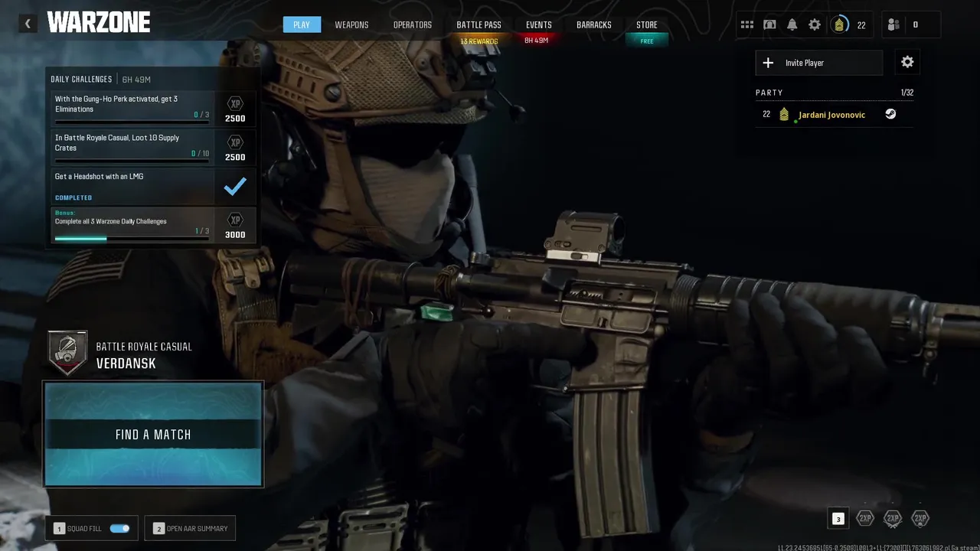Click the WARZONE logo
The image size is (980, 551).
click(x=99, y=22)
